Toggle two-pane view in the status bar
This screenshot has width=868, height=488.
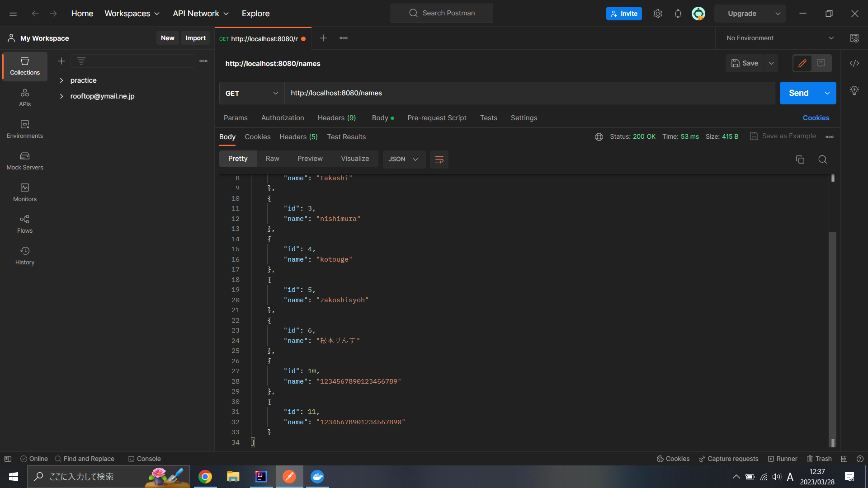[x=844, y=459]
